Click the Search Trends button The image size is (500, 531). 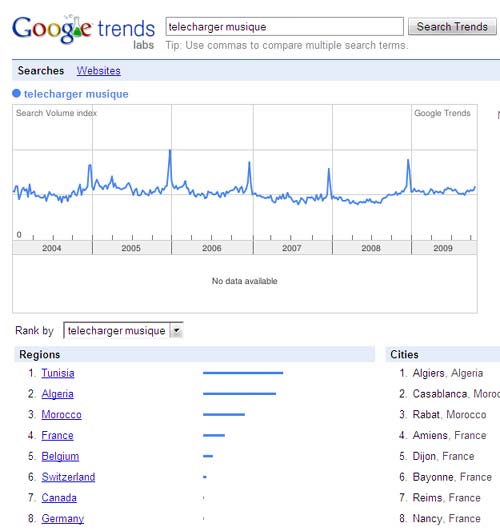tap(452, 26)
